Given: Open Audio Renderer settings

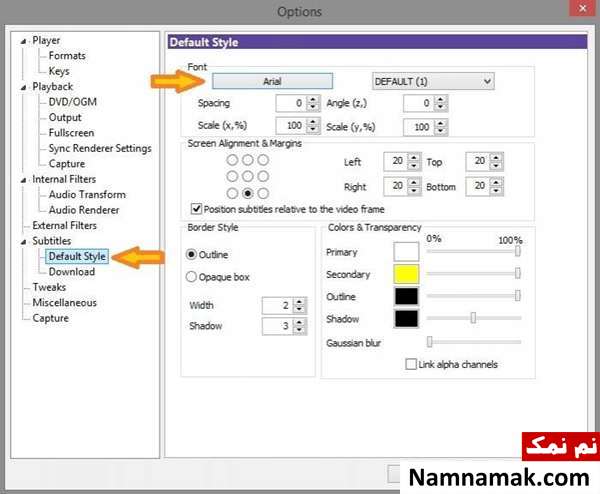Looking at the screenshot, I should point(84,210).
